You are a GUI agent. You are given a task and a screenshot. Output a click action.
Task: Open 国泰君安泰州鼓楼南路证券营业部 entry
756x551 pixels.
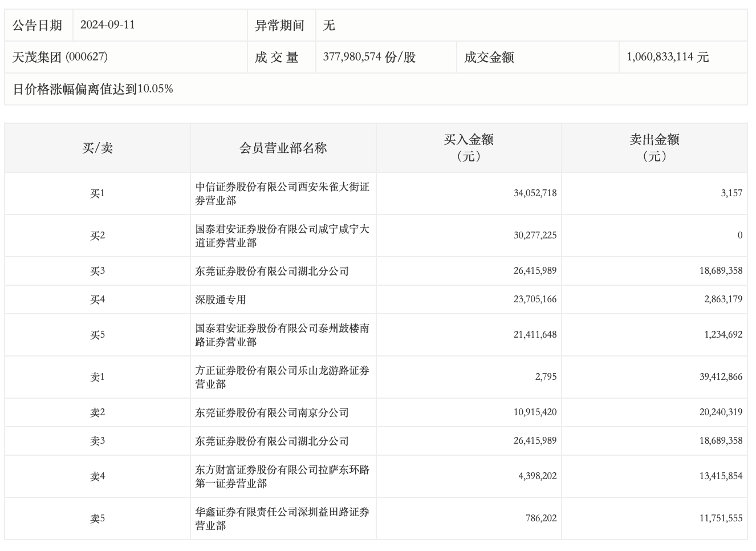point(282,335)
